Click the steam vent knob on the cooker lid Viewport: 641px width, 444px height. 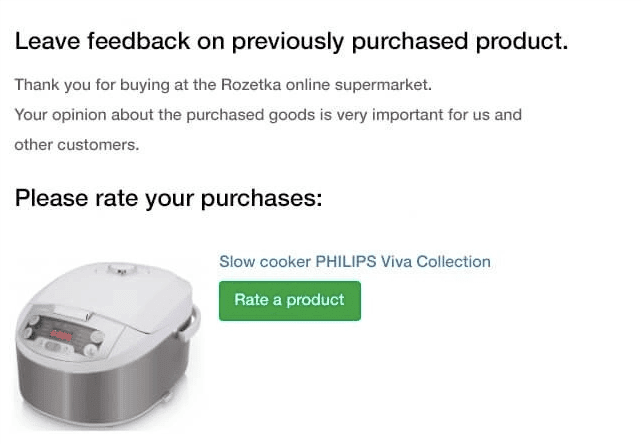click(122, 270)
